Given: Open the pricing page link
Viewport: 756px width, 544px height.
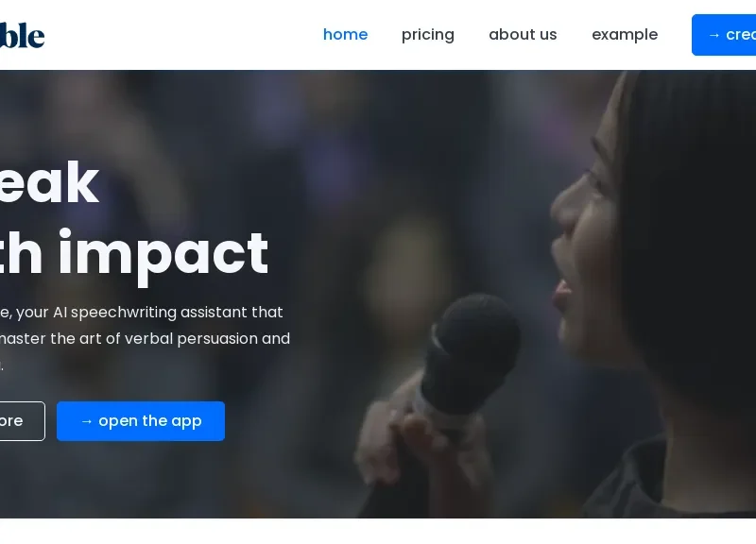Looking at the screenshot, I should pos(428,35).
